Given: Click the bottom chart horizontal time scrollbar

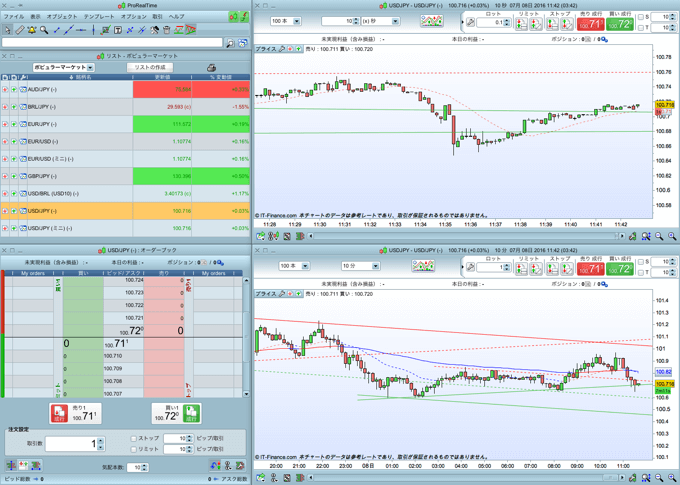Looking at the screenshot, I should pyautogui.click(x=465, y=478).
